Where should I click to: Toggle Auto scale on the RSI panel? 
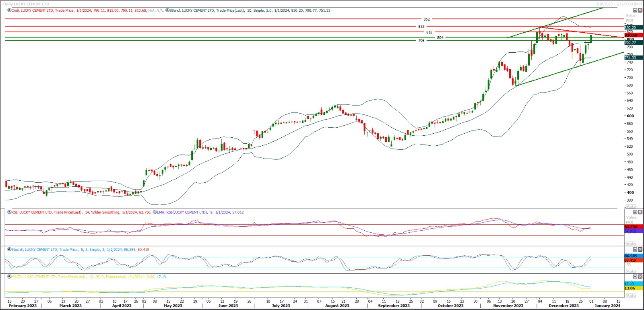click(x=631, y=244)
